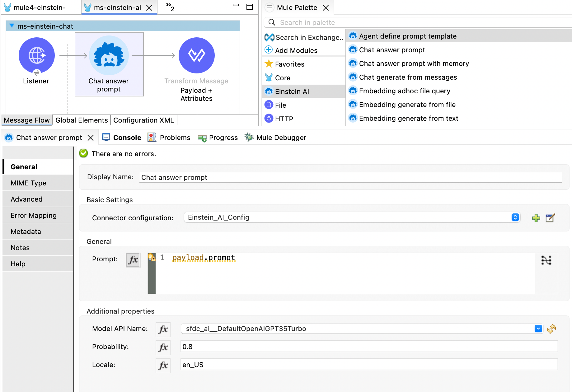Click Add Modules in the Mule Palette
Screen dimensions: 572x392
pyautogui.click(x=296, y=50)
